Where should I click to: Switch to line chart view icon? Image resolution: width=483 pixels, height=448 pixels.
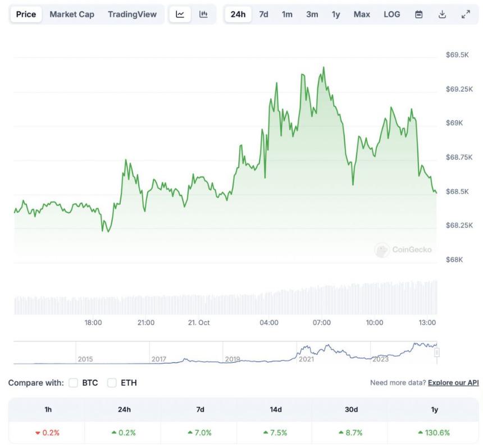tap(180, 14)
